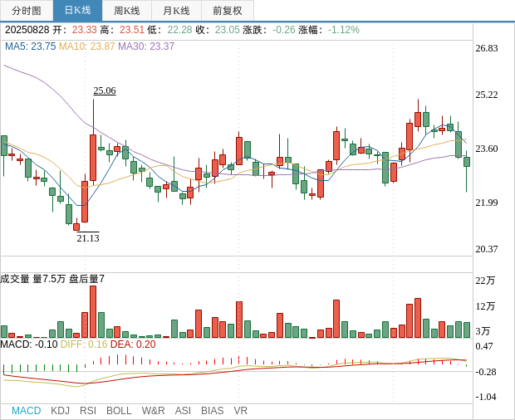This screenshot has width=515, height=420.
Task: Open the 周K线 tab
Action: pos(127,11)
